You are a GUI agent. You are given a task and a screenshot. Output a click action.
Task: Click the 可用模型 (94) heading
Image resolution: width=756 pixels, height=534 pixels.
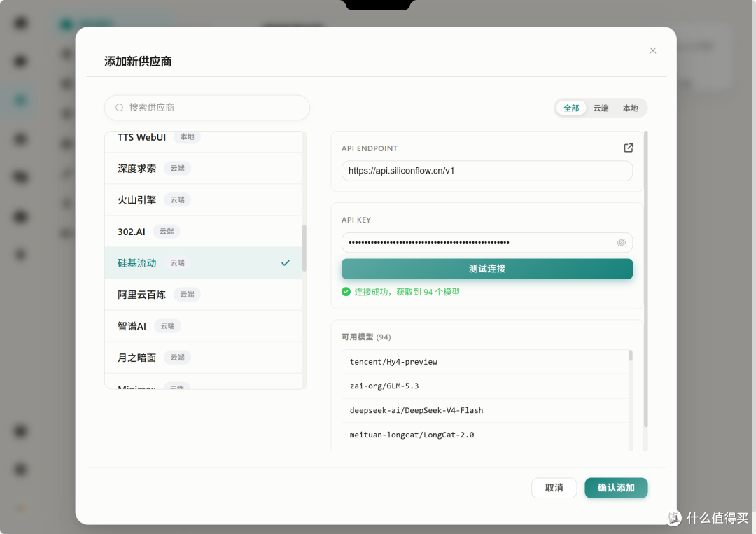pyautogui.click(x=366, y=337)
